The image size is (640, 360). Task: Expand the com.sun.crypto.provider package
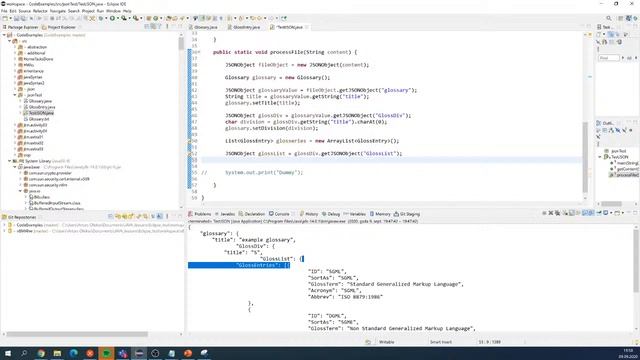20,173
